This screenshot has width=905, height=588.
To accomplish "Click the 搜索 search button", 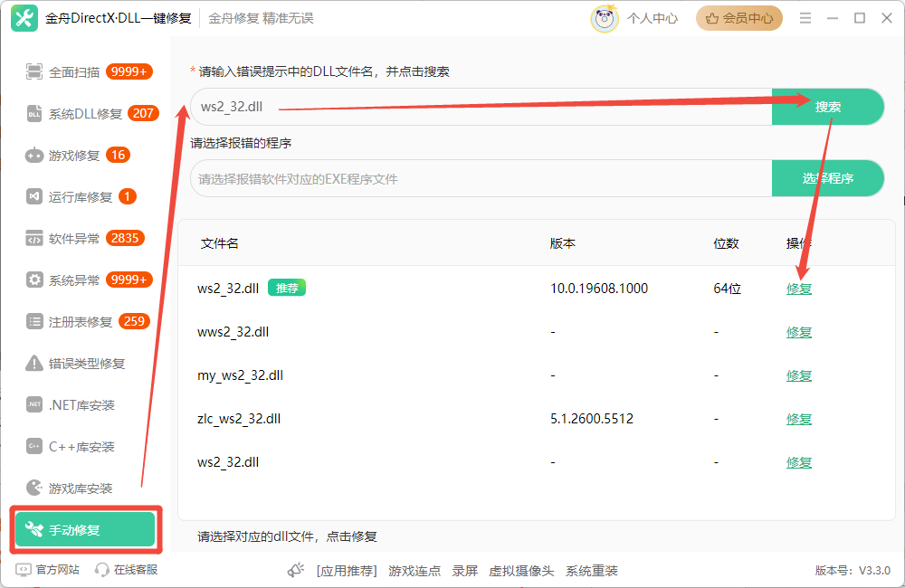I will pos(828,107).
